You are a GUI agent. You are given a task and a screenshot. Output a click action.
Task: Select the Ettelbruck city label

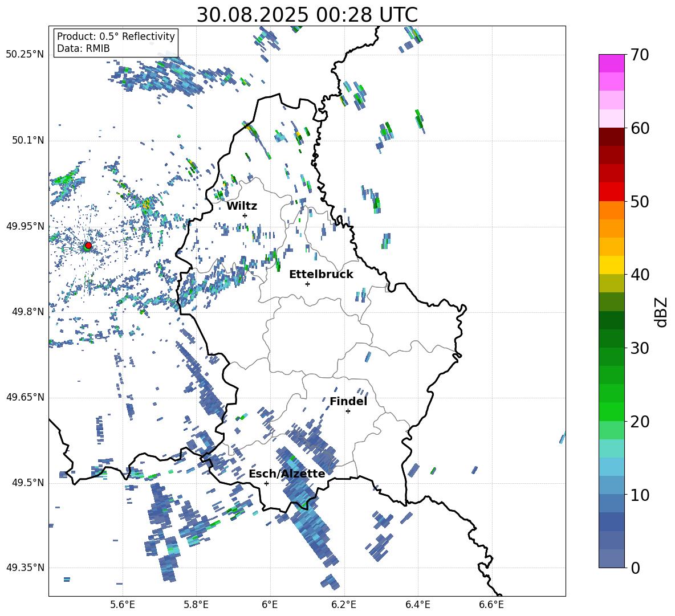click(x=321, y=275)
